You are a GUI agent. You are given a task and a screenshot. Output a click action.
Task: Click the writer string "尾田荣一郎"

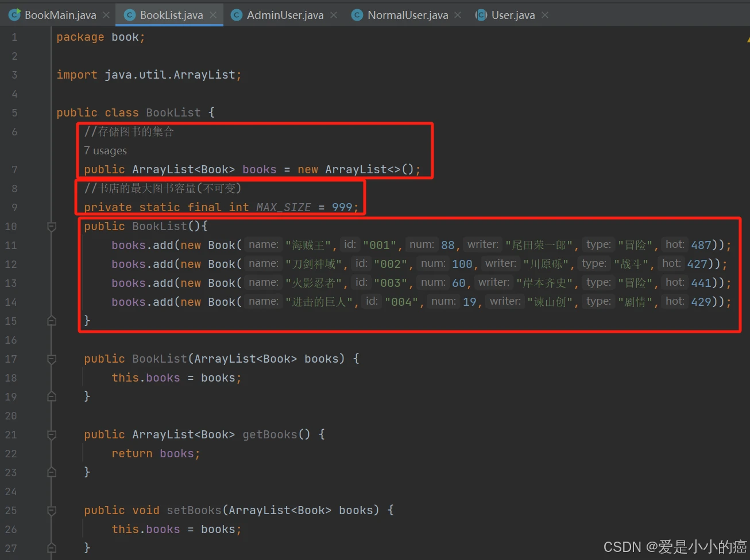click(539, 246)
